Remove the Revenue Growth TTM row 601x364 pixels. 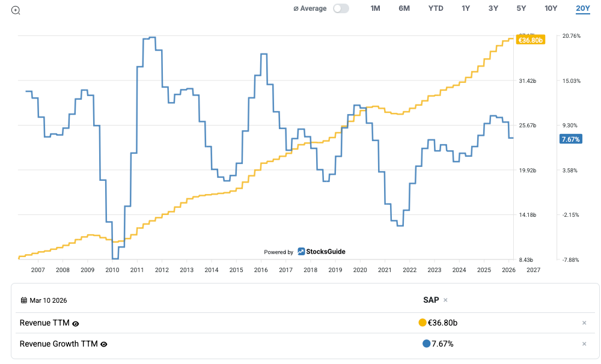coord(584,344)
